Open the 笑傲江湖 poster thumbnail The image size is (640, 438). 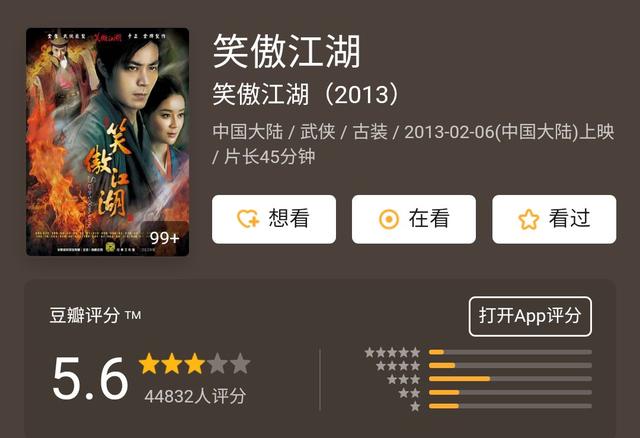tap(107, 142)
